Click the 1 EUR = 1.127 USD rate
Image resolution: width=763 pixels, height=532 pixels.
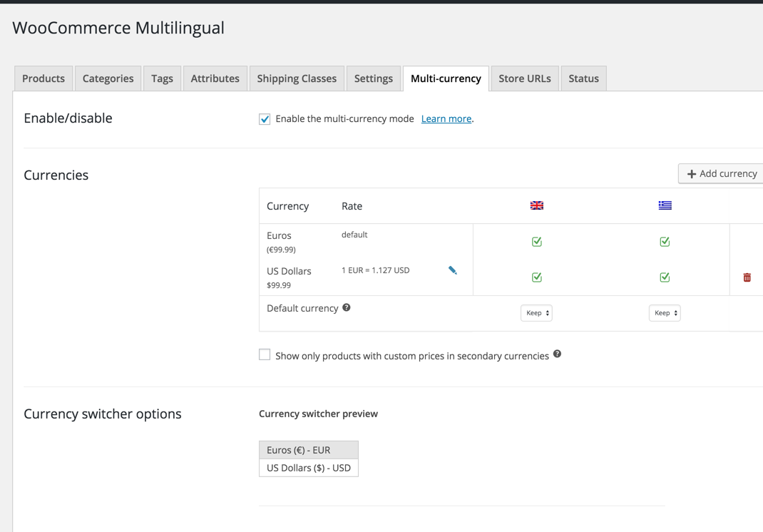pos(375,270)
